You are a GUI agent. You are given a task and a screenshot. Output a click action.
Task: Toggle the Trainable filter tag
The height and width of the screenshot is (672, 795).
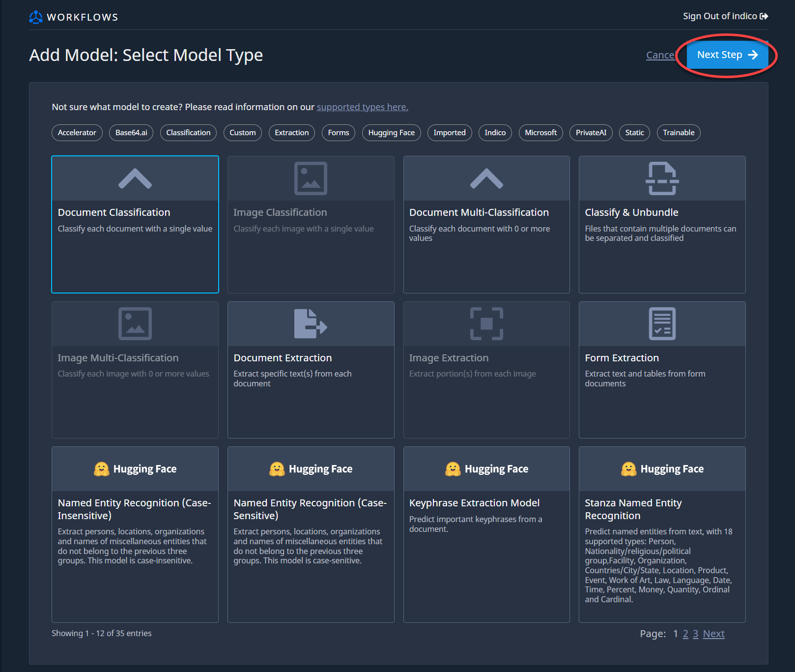pos(679,133)
